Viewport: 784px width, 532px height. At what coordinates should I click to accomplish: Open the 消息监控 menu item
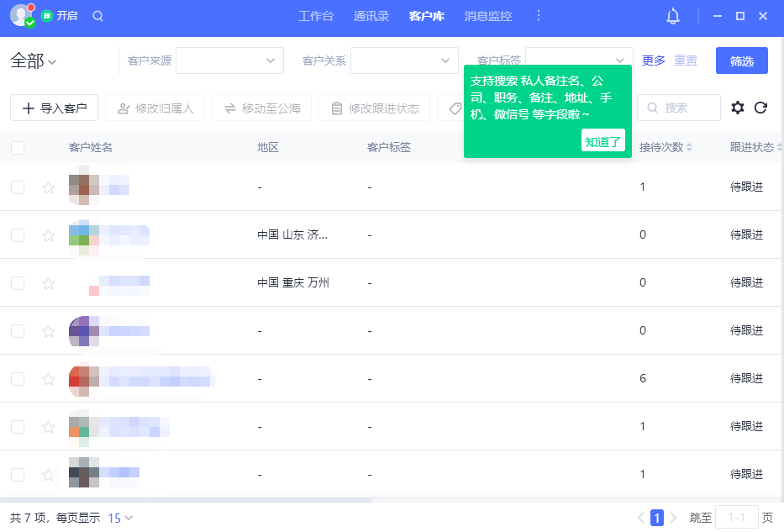(487, 16)
